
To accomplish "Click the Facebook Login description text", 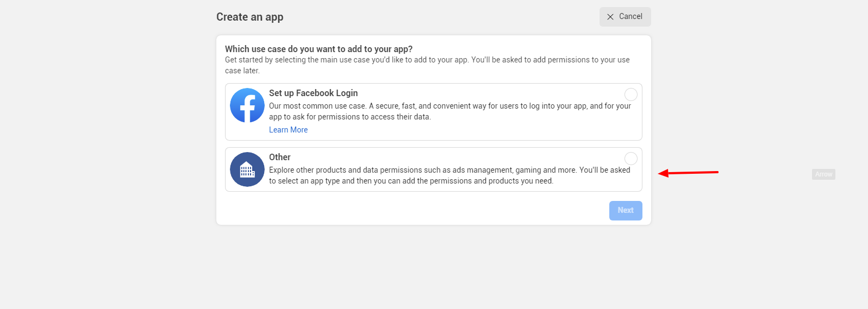I will click(450, 111).
